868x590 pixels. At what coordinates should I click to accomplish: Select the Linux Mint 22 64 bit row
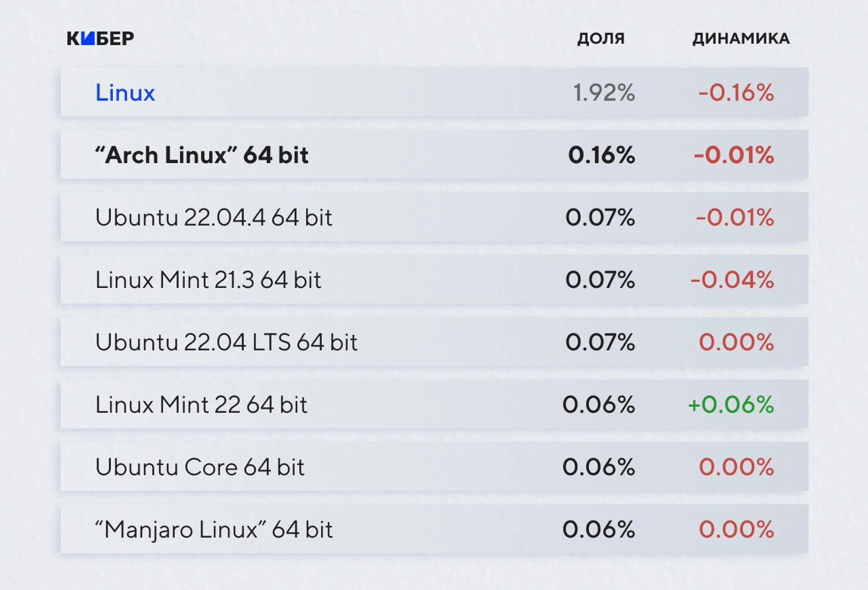click(x=434, y=404)
